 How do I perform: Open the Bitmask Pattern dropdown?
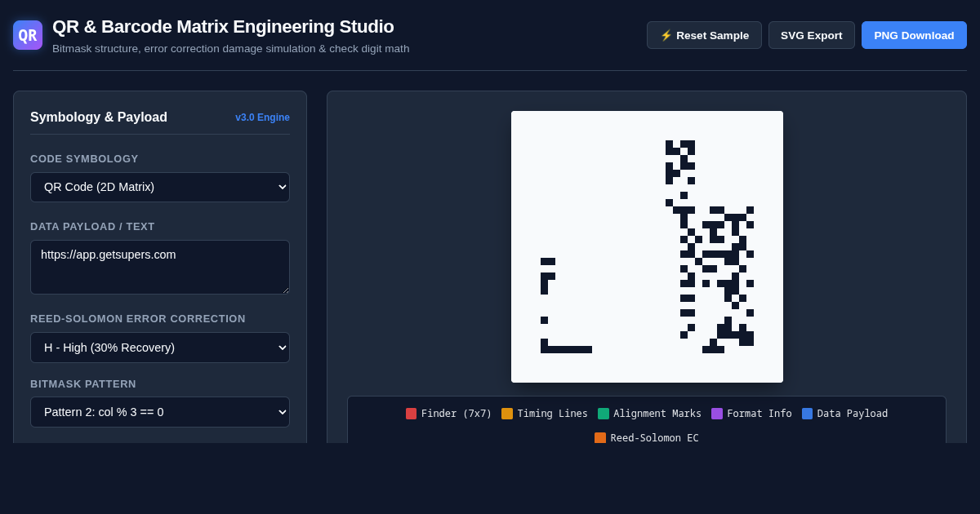pyautogui.click(x=160, y=412)
